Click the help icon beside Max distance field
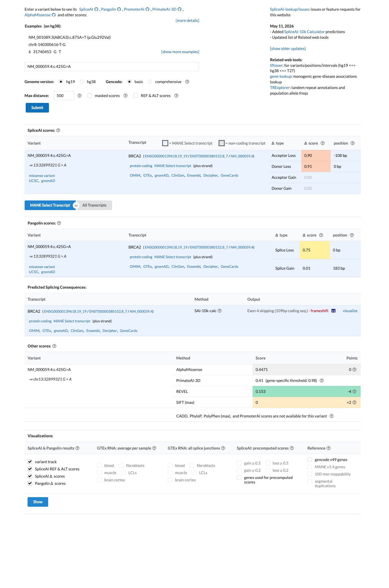The height and width of the screenshot is (588, 389). click(79, 96)
